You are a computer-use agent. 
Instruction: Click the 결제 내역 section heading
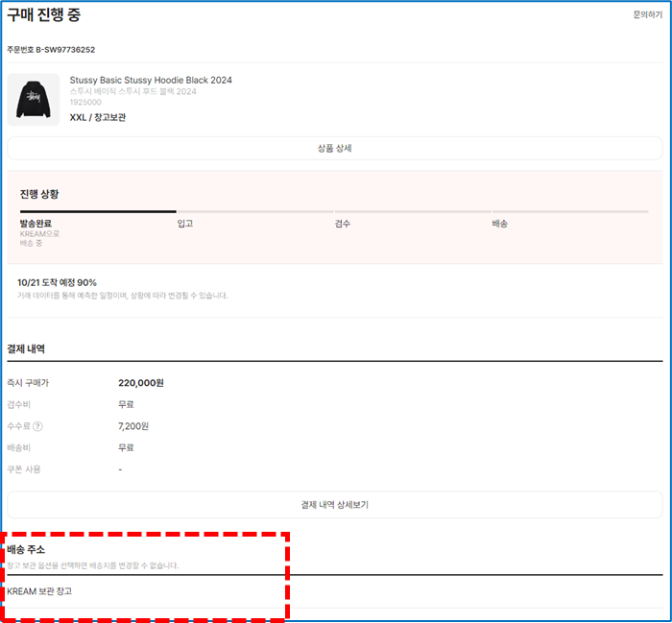pos(26,348)
